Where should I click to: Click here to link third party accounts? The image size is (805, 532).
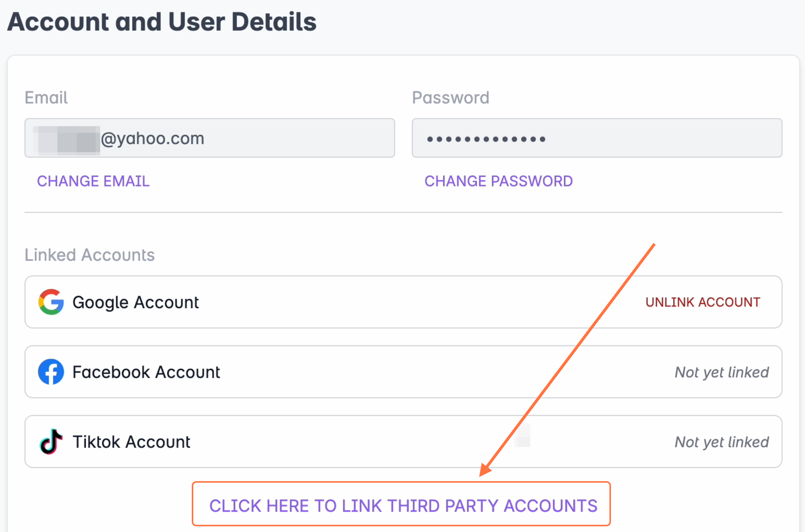(403, 505)
